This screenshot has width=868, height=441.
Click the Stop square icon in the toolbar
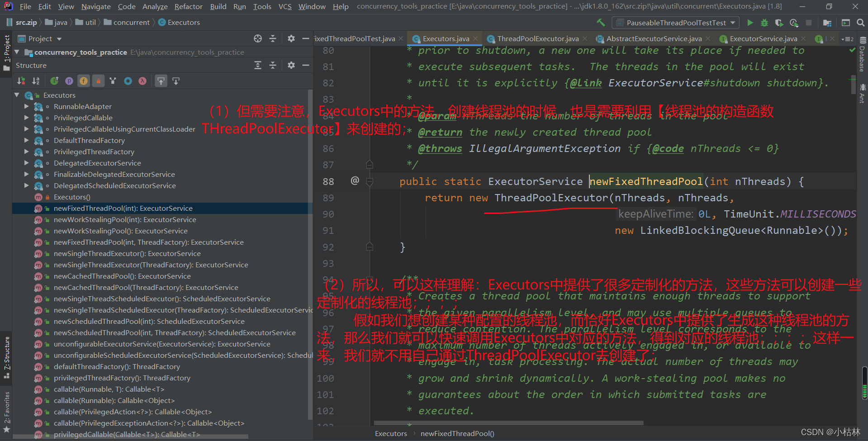coord(809,23)
